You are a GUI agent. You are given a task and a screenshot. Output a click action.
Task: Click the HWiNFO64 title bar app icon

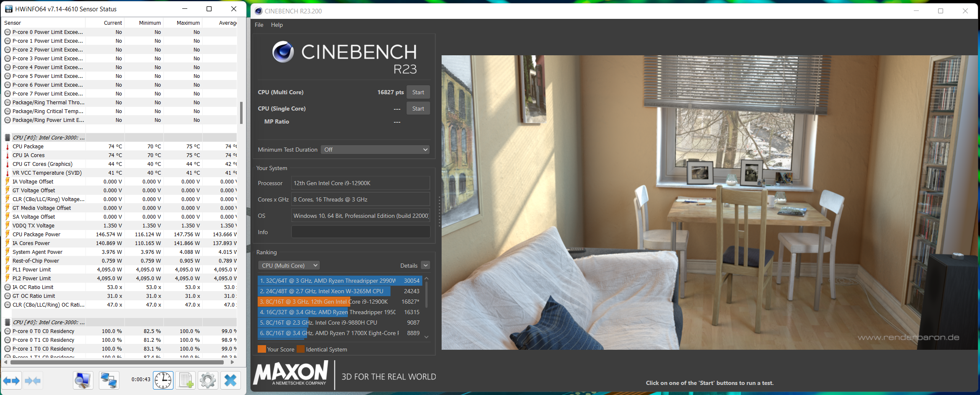(x=8, y=9)
